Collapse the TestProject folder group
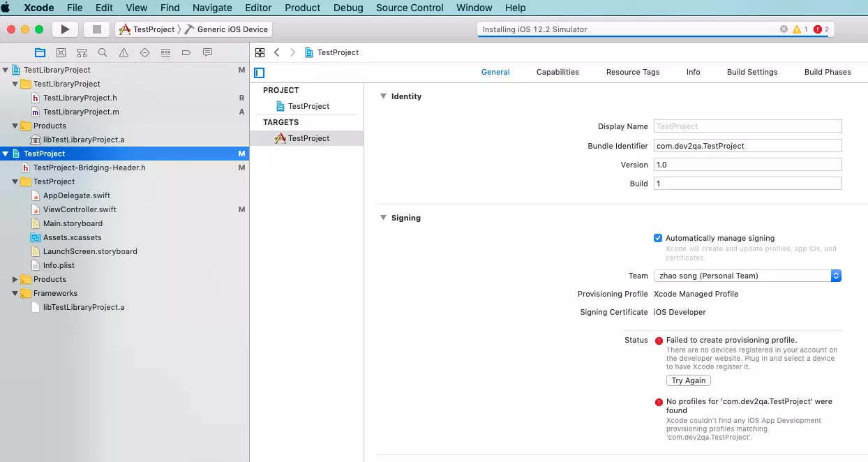 (15, 181)
